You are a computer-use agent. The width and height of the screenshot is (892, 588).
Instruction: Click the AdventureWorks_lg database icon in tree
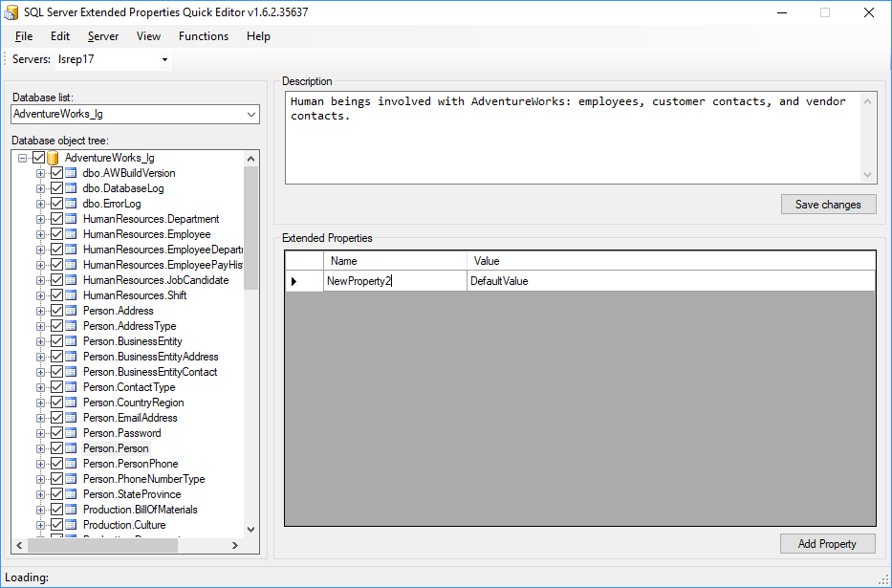click(x=53, y=158)
